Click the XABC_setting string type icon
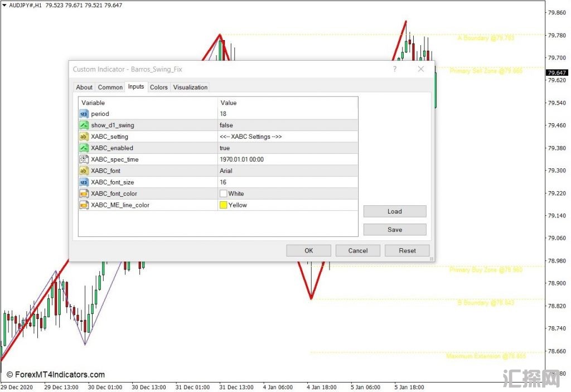This screenshot has height=392, width=571. coord(84,137)
